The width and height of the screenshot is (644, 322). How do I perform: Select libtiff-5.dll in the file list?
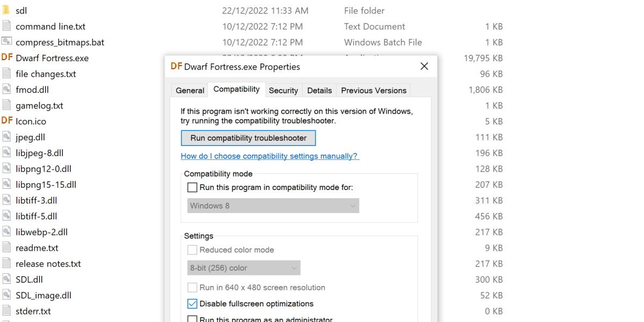pos(36,216)
